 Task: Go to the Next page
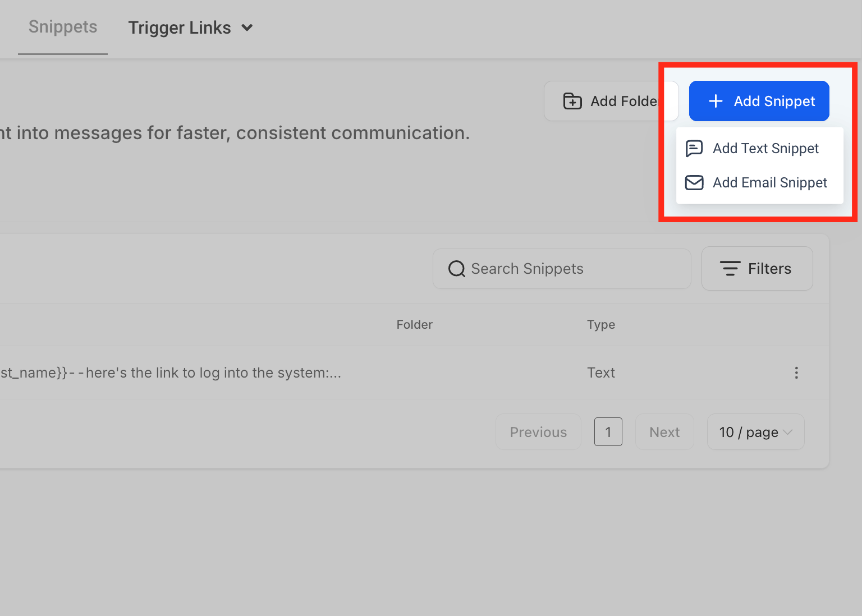pyautogui.click(x=664, y=432)
